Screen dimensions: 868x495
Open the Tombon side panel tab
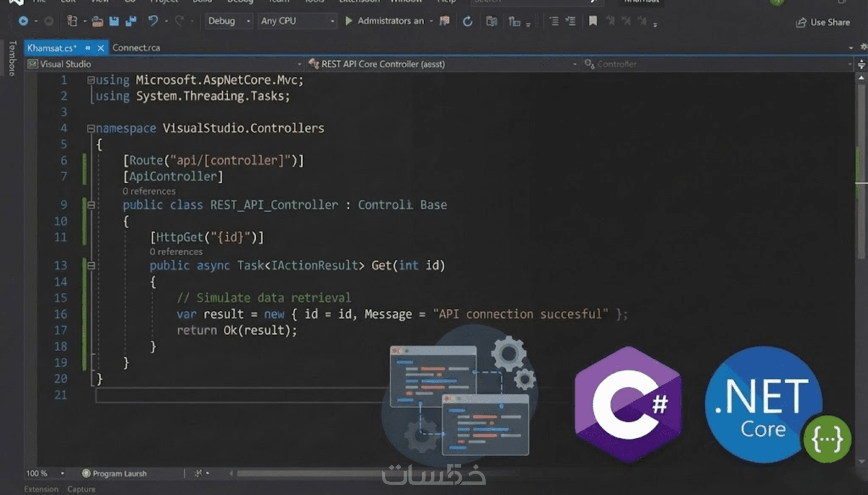(x=12, y=58)
